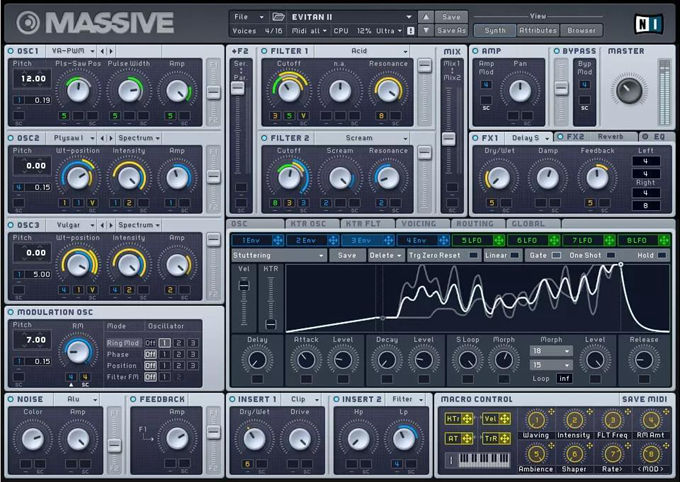Open the OSC1 VA-PWM wavetable dropdown

point(71,51)
